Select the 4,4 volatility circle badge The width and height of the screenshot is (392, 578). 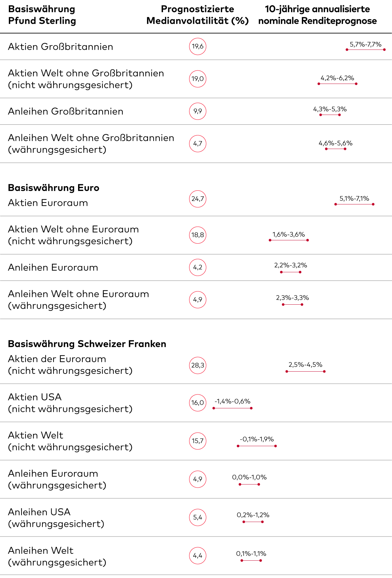point(198,555)
